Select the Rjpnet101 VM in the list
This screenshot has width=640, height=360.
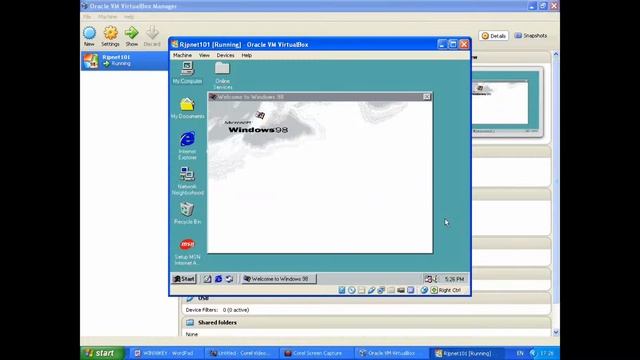124,60
